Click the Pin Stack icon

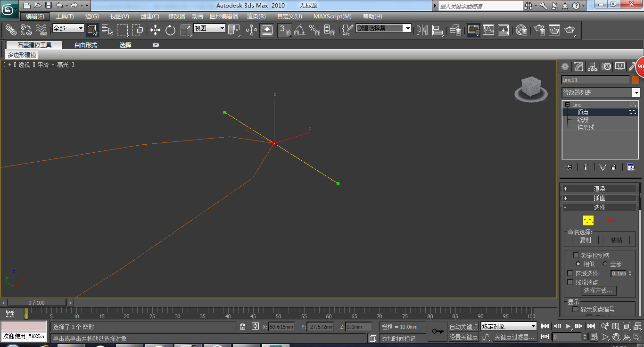tap(570, 167)
